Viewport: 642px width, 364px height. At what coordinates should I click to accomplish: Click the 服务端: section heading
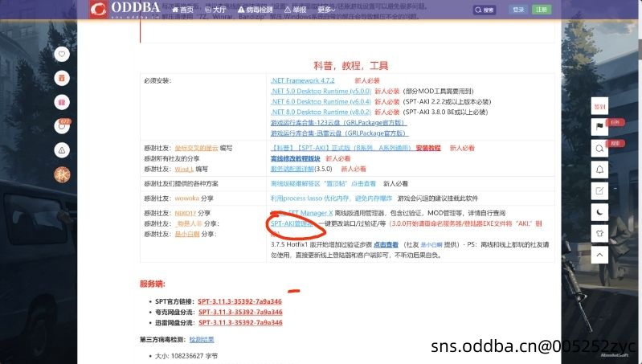(x=153, y=284)
